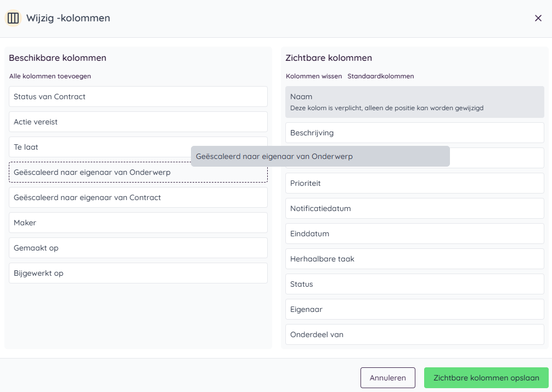552x392 pixels.
Task: Click the 'Notificatiedatum' column item
Action: coord(414,208)
